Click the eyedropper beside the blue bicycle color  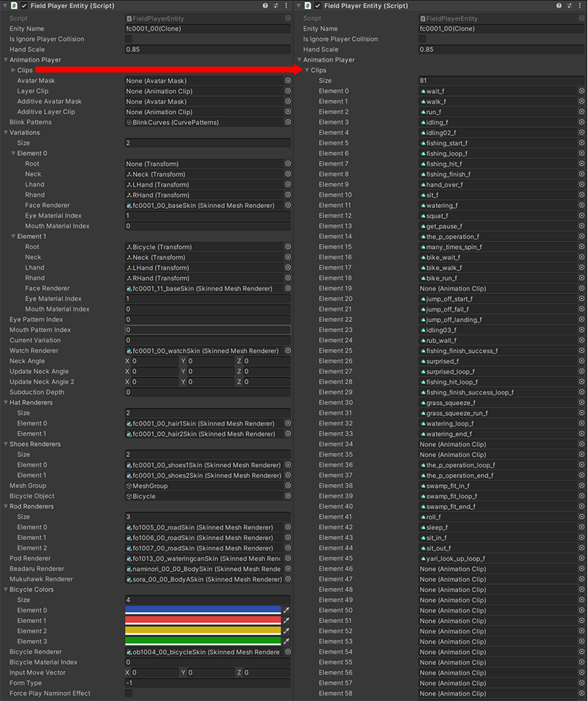(287, 610)
